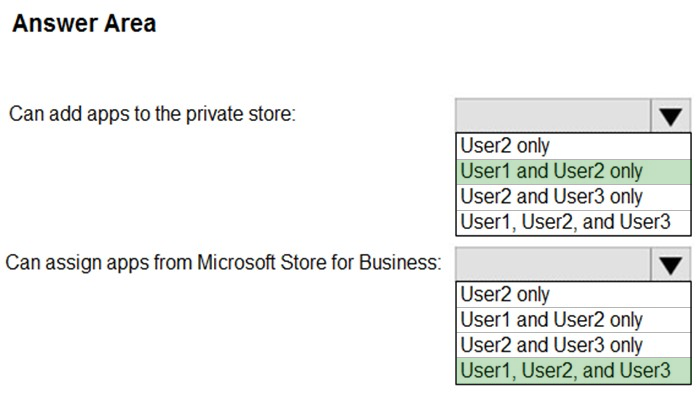699x394 pixels.
Task: Pick 'User2 and User3 only' for assigning apps
Action: [573, 345]
